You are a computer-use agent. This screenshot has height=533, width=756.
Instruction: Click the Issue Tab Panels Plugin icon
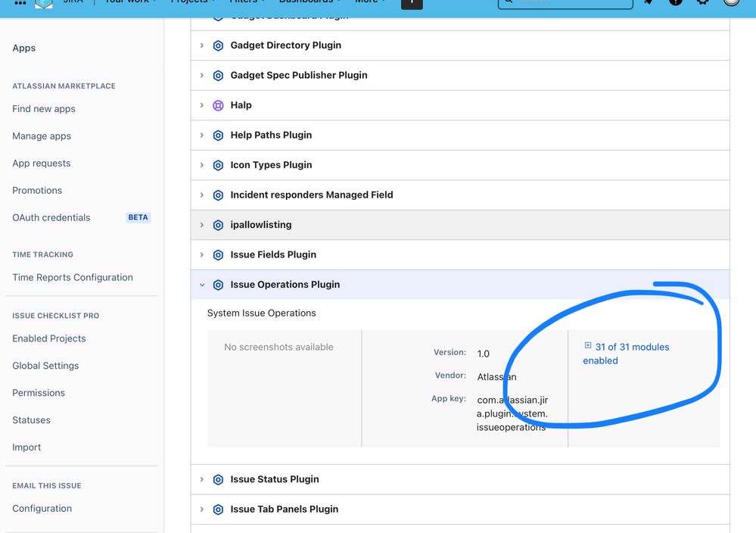[x=218, y=510]
